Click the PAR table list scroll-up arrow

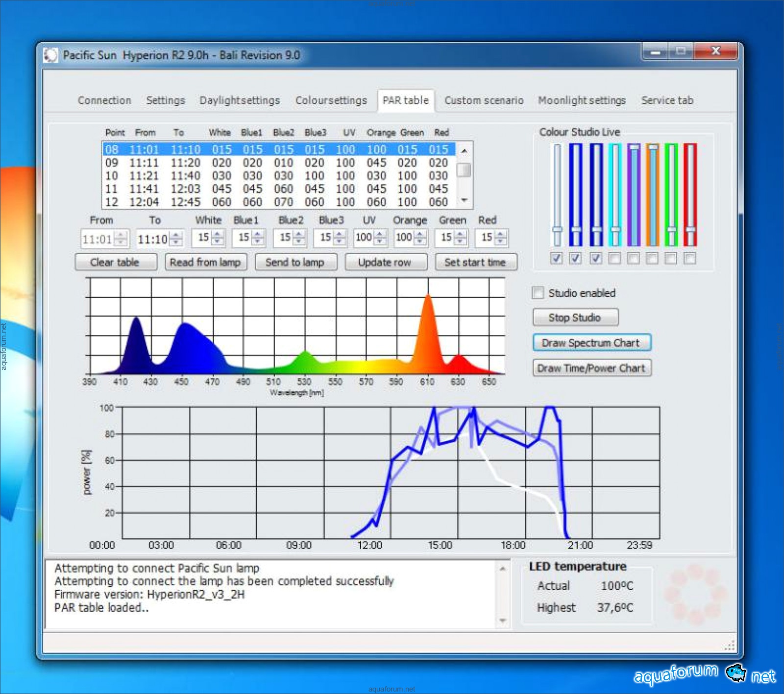click(x=464, y=150)
